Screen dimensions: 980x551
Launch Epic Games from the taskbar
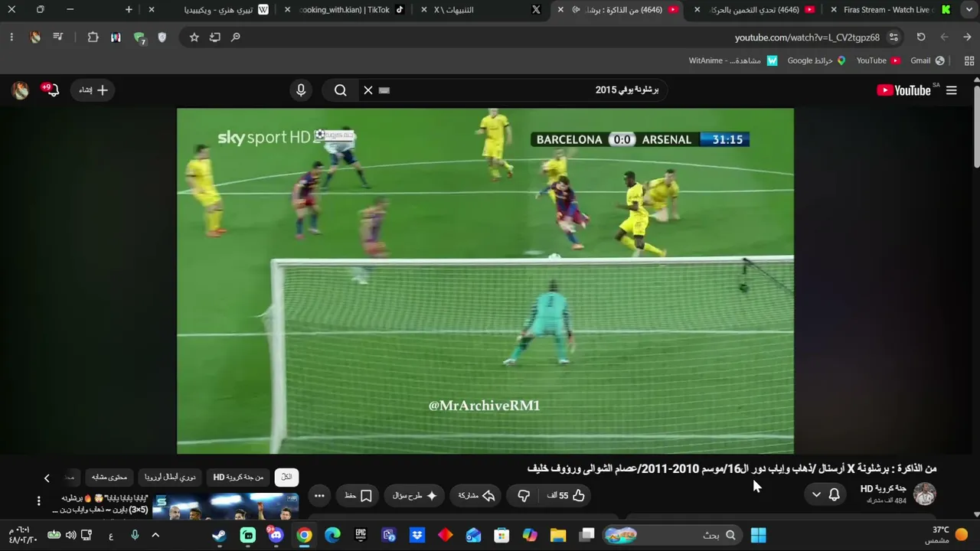(361, 535)
